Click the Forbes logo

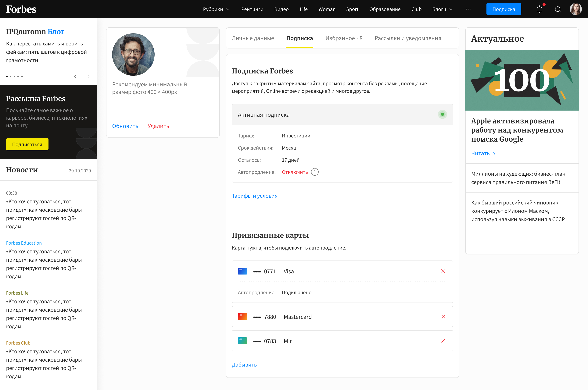21,9
